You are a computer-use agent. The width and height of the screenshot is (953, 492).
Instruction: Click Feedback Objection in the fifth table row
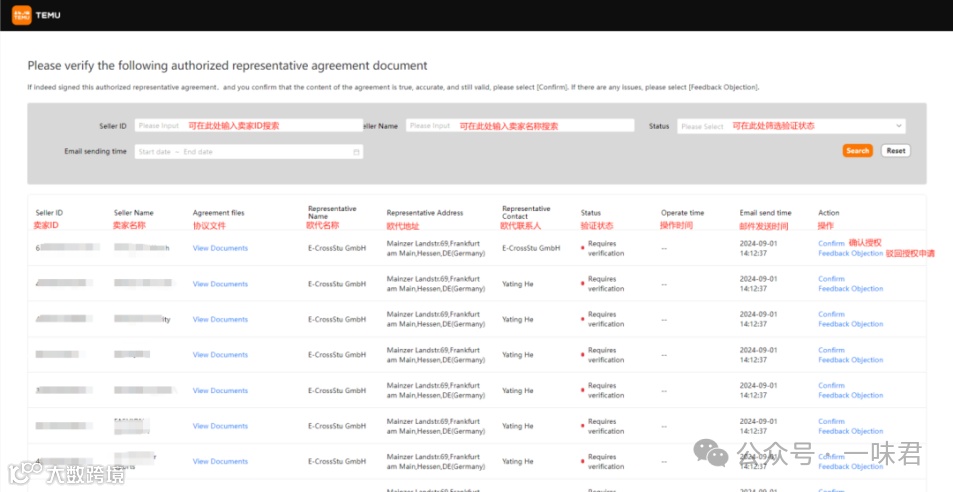[x=850, y=395]
